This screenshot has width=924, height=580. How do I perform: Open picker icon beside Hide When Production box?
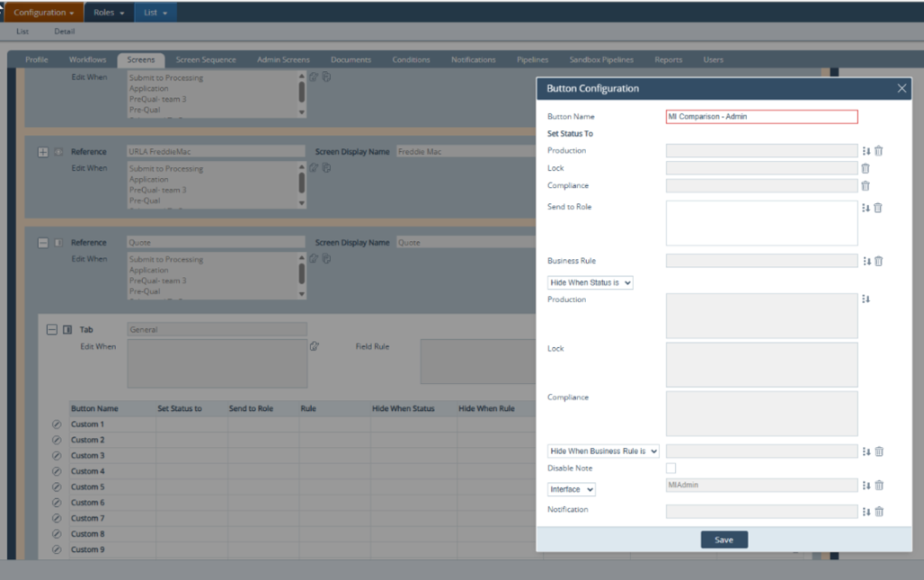[x=866, y=299]
